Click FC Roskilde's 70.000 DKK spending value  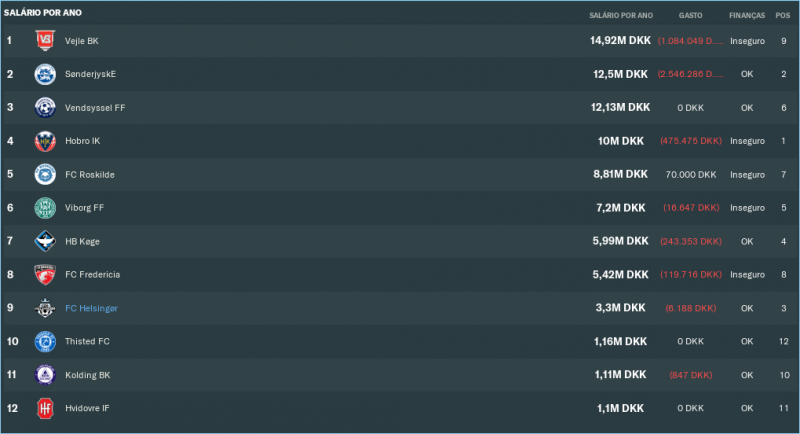click(x=690, y=174)
